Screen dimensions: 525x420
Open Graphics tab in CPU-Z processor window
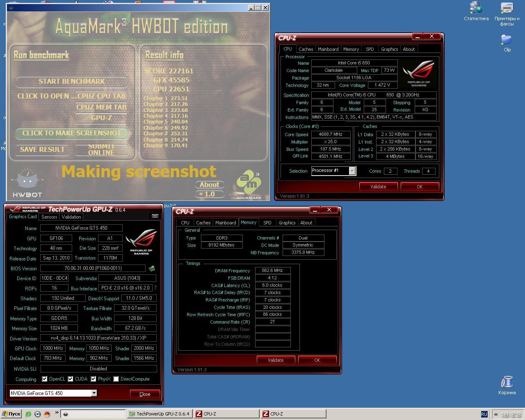389,49
